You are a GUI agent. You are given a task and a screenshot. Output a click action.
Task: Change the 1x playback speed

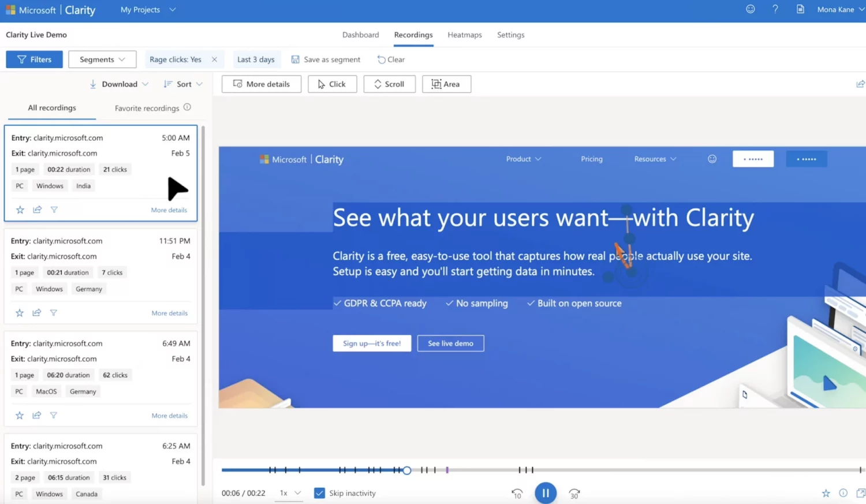(289, 493)
